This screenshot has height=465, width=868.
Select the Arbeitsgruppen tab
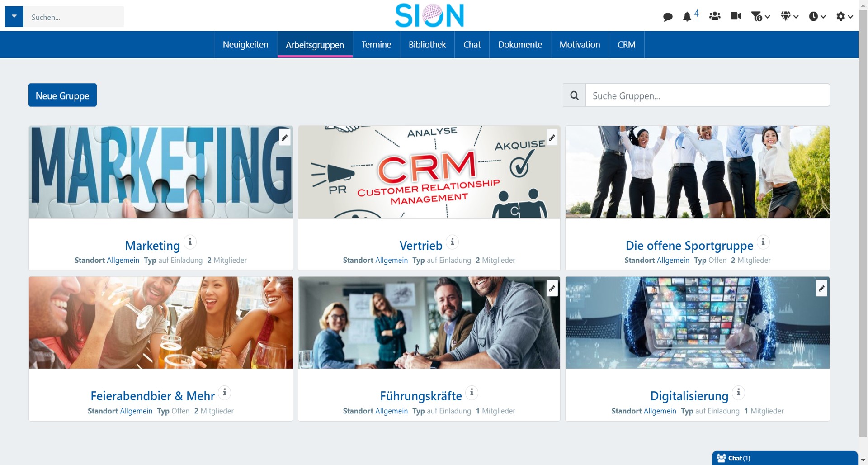tap(315, 45)
